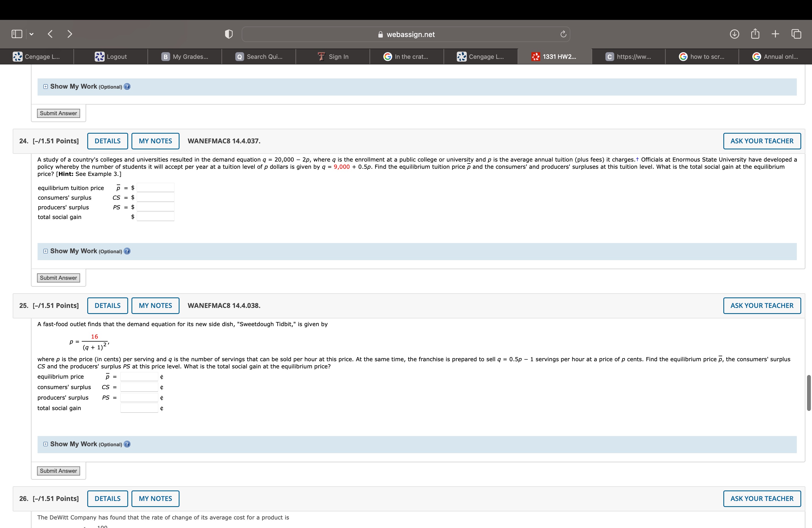Click the Share icon in toolbar
The image size is (812, 528).
(x=755, y=34)
